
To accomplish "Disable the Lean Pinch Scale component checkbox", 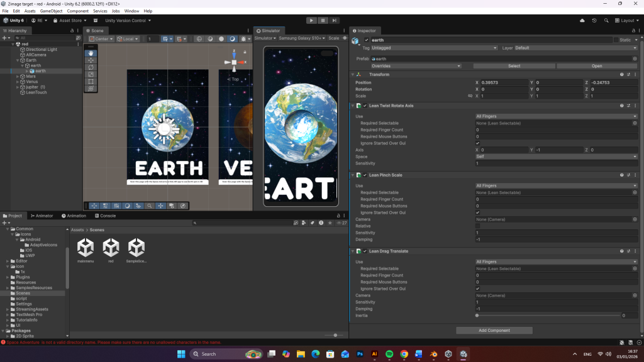I will pos(365,175).
